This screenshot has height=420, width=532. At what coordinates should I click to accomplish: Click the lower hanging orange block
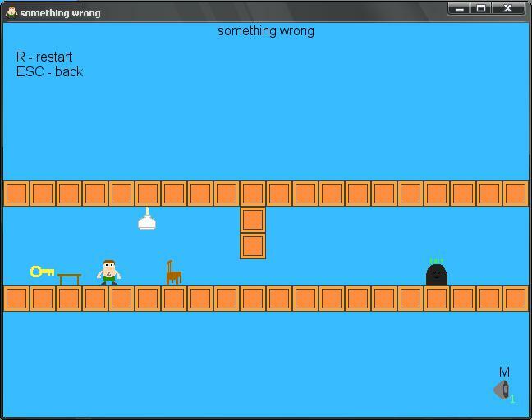(253, 246)
